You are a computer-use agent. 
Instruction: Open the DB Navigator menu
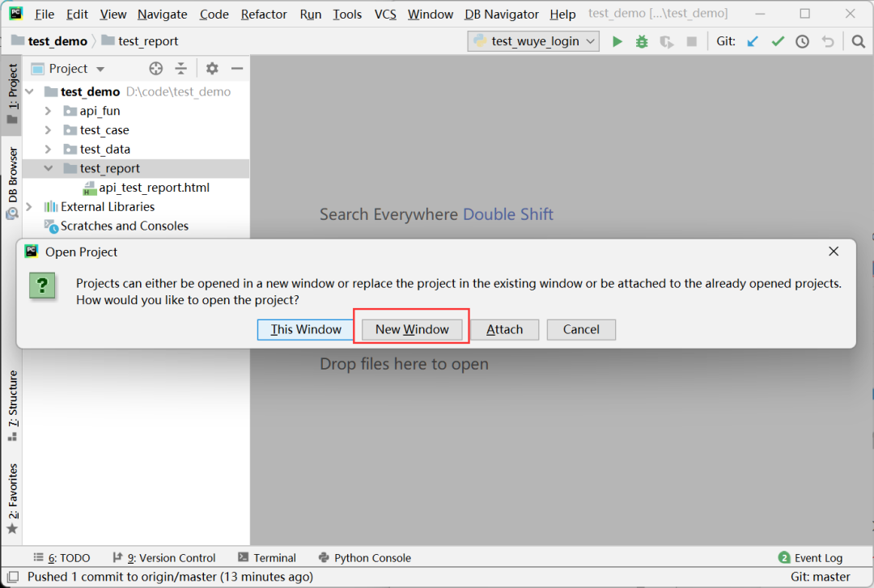coord(502,14)
